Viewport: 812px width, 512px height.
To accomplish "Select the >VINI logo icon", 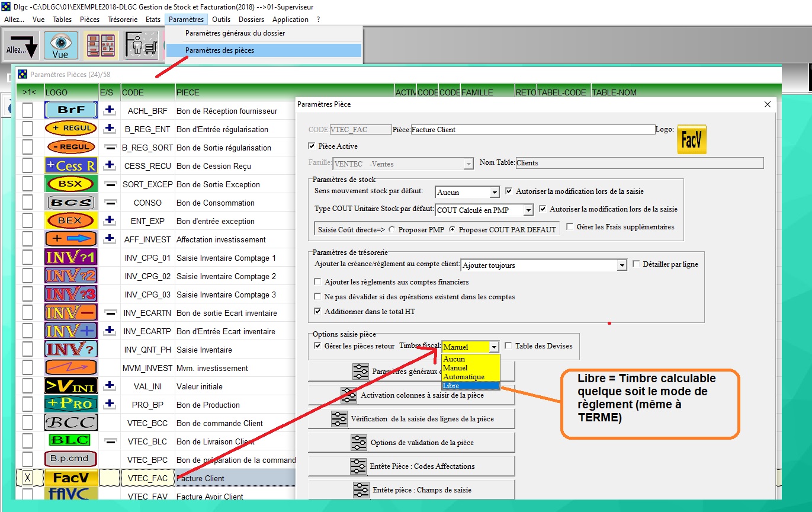I will pyautogui.click(x=70, y=386).
